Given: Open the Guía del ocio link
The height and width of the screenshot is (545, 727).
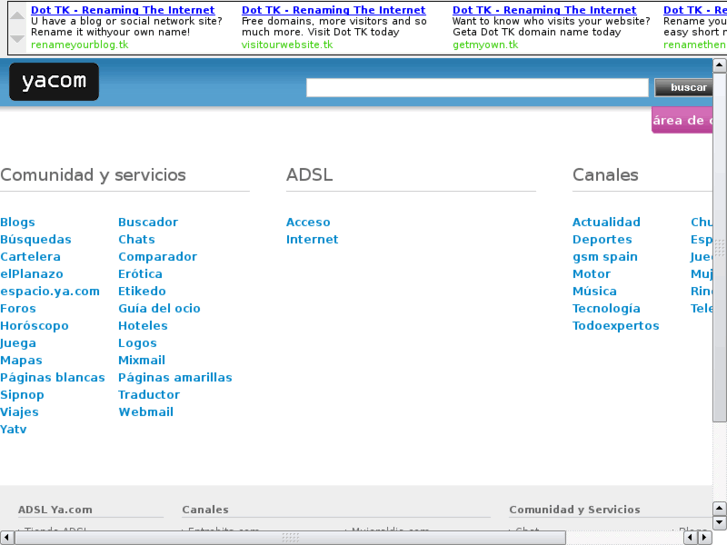Looking at the screenshot, I should 159,308.
